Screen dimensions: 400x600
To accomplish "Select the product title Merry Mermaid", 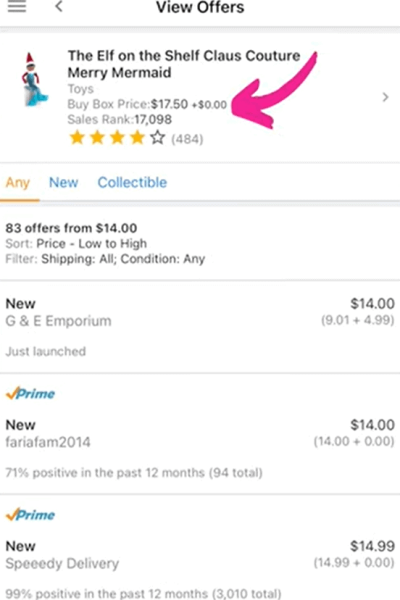I will 119,72.
